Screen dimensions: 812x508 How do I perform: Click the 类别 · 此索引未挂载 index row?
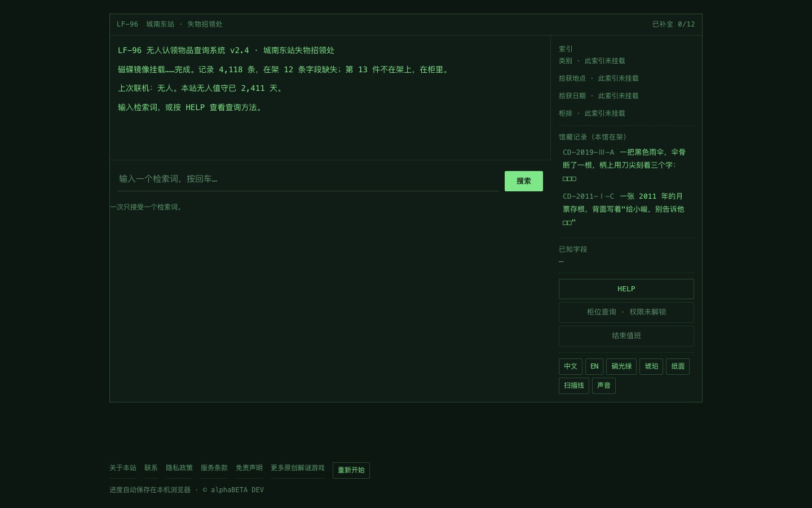(x=592, y=61)
